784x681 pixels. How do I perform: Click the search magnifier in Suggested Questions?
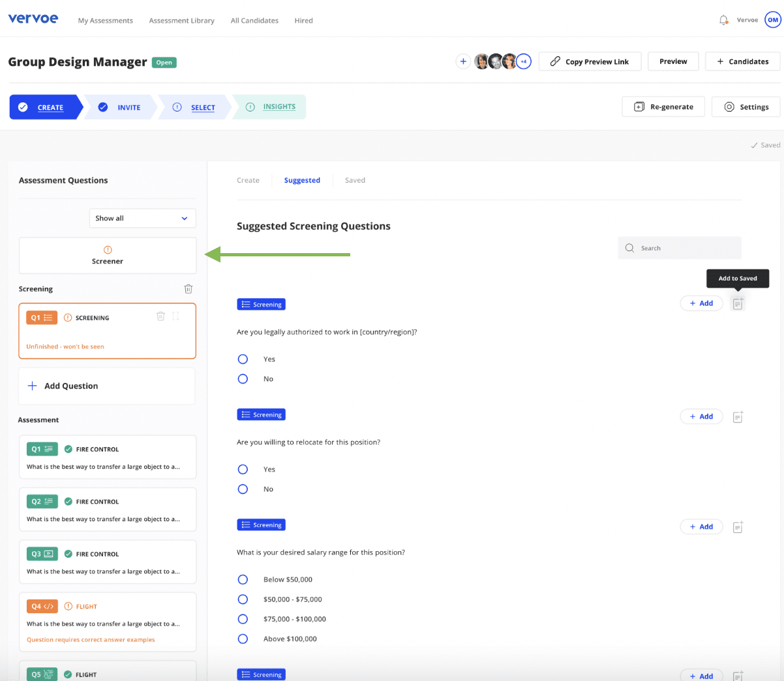coord(629,248)
